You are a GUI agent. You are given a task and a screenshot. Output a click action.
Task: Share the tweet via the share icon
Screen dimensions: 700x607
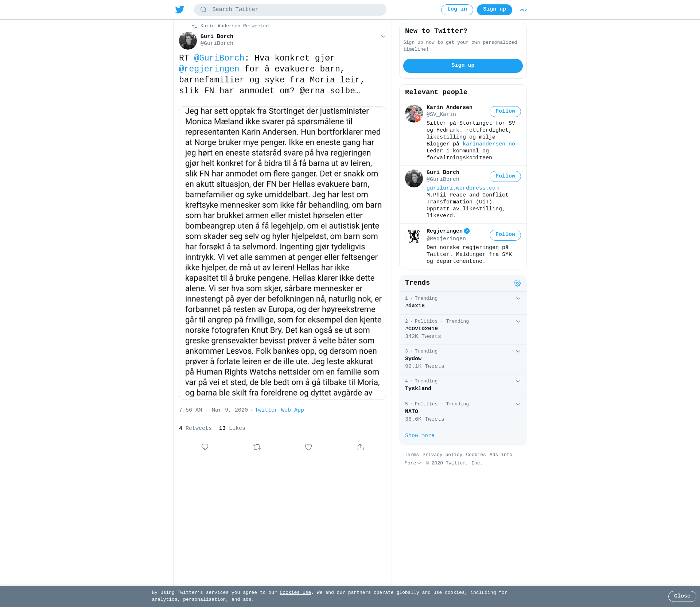(360, 447)
